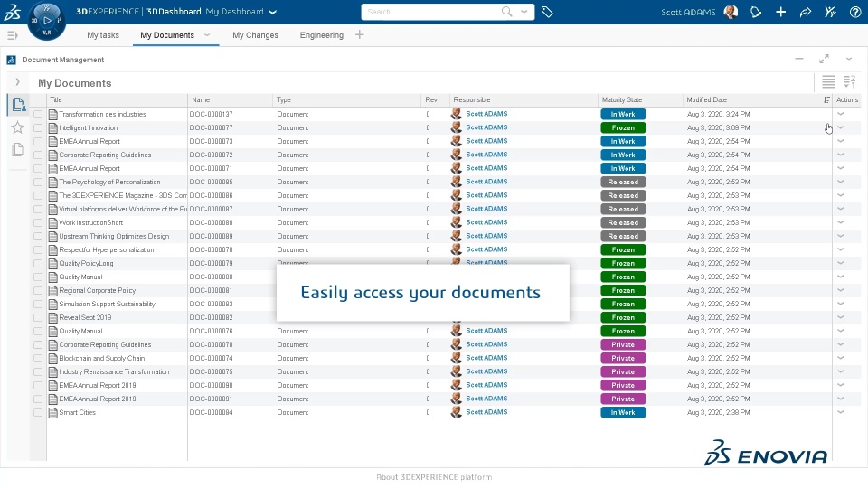Viewport: 868px width, 488px height.
Task: Click the share arrow icon
Action: coord(806,12)
